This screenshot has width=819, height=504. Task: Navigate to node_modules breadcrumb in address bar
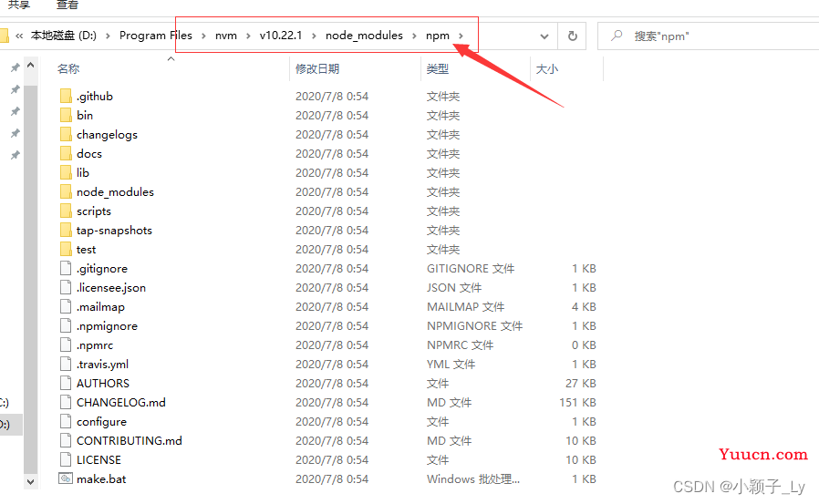(364, 36)
